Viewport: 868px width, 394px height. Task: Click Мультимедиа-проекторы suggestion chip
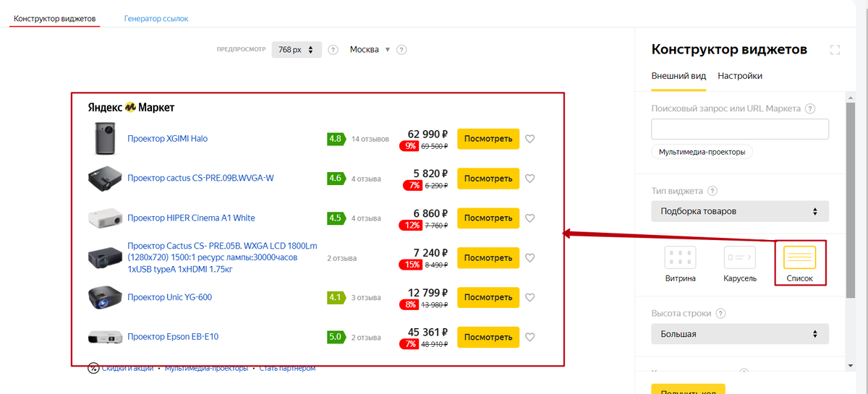click(702, 153)
